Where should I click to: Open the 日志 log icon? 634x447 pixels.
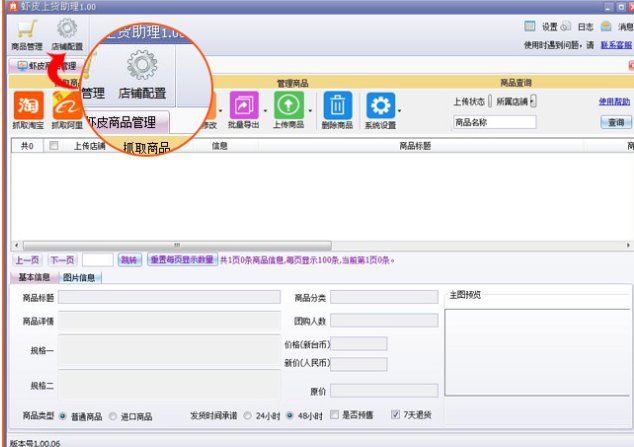click(566, 26)
